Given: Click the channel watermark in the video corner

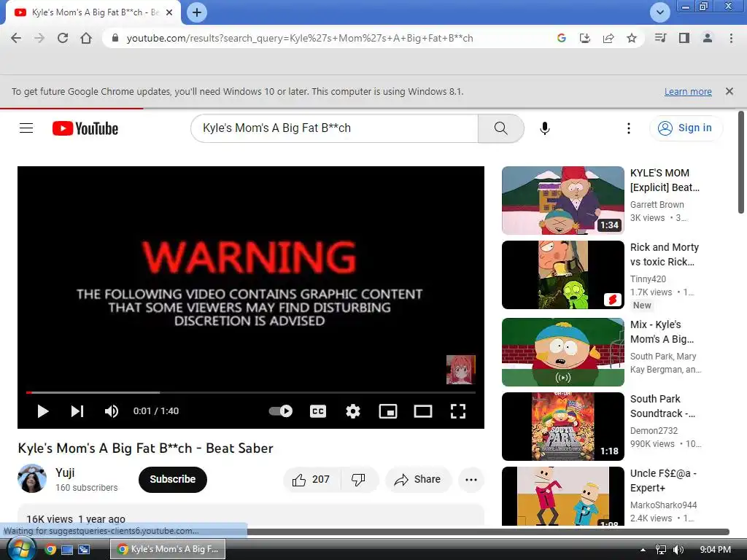Looking at the screenshot, I should pyautogui.click(x=461, y=370).
